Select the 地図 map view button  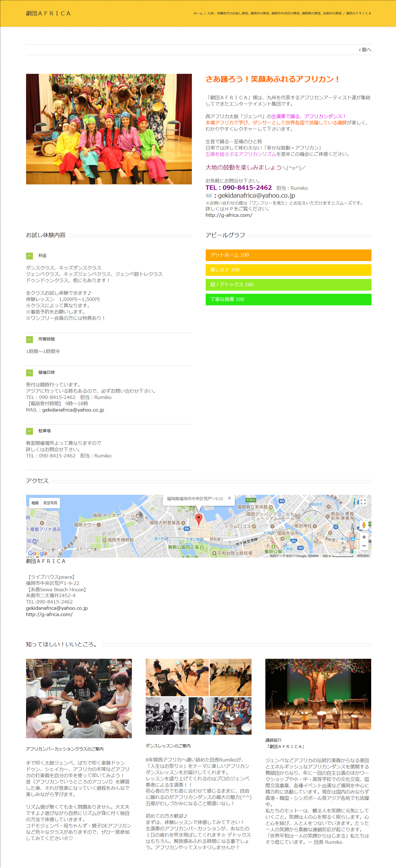[35, 503]
